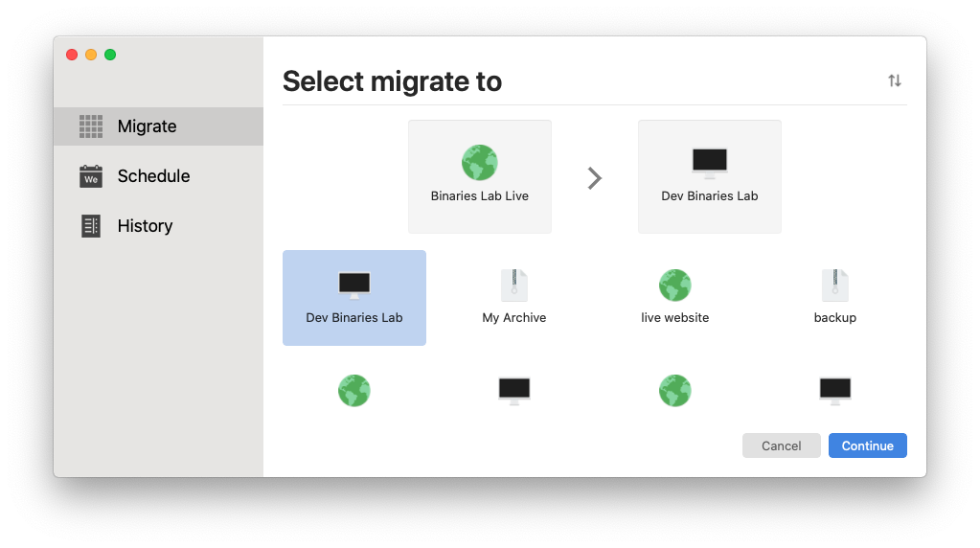Click the Cancel button
Viewport: 980px width, 548px height.
(782, 445)
